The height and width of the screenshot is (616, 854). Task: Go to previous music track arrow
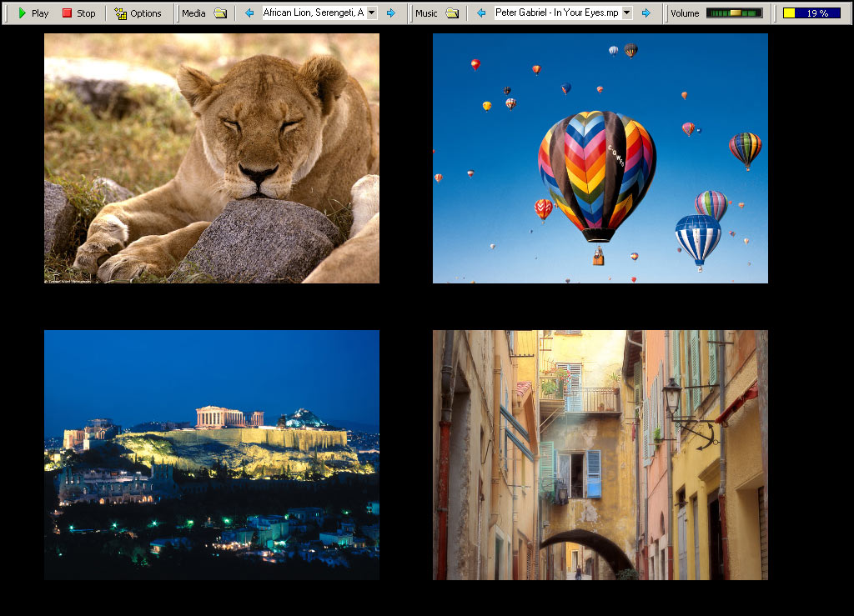point(480,13)
